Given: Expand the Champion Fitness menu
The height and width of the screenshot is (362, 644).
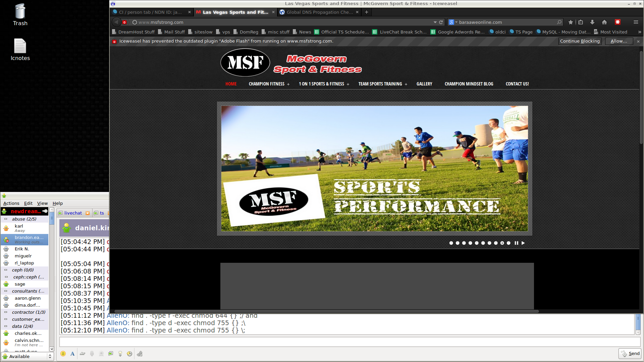Looking at the screenshot, I should point(288,84).
